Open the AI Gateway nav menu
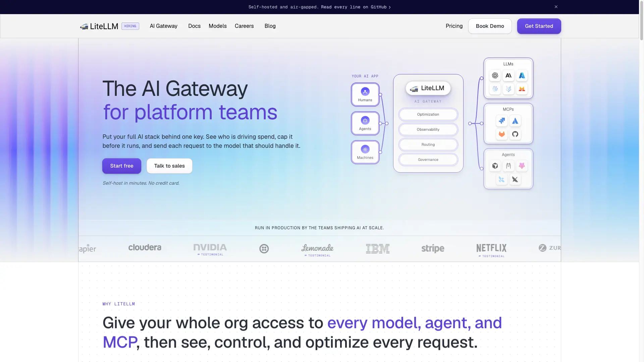The width and height of the screenshot is (644, 362). 164,26
